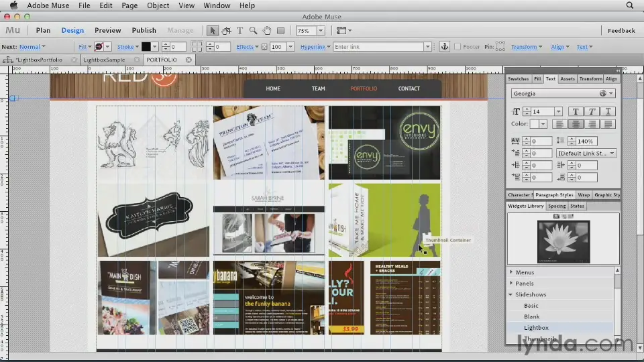
Task: Close the PORTFOLIO document tab
Action: point(189,60)
